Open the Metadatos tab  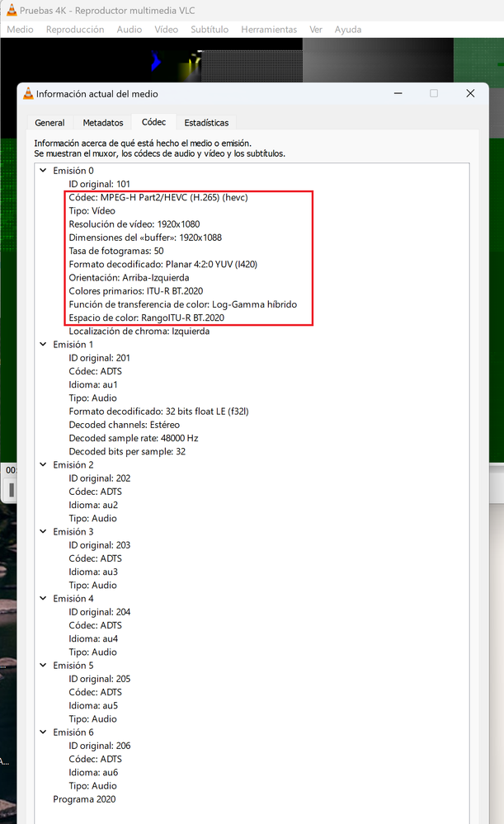(103, 123)
